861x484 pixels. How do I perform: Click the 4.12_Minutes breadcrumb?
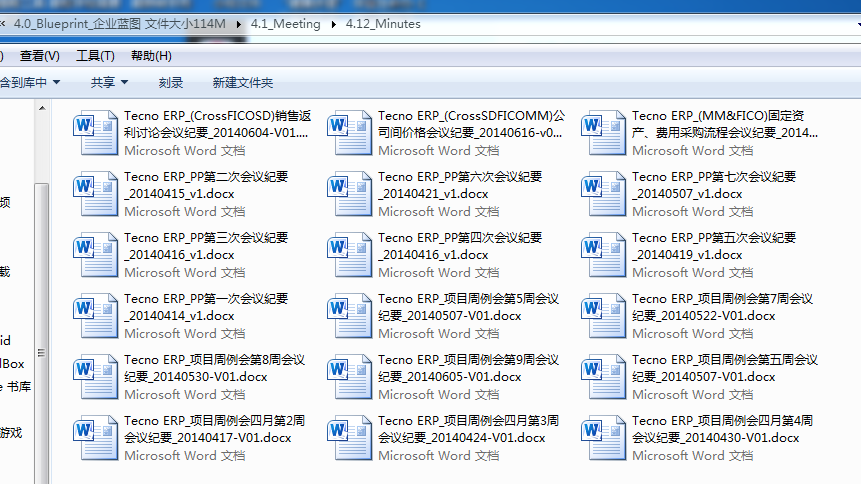click(383, 24)
